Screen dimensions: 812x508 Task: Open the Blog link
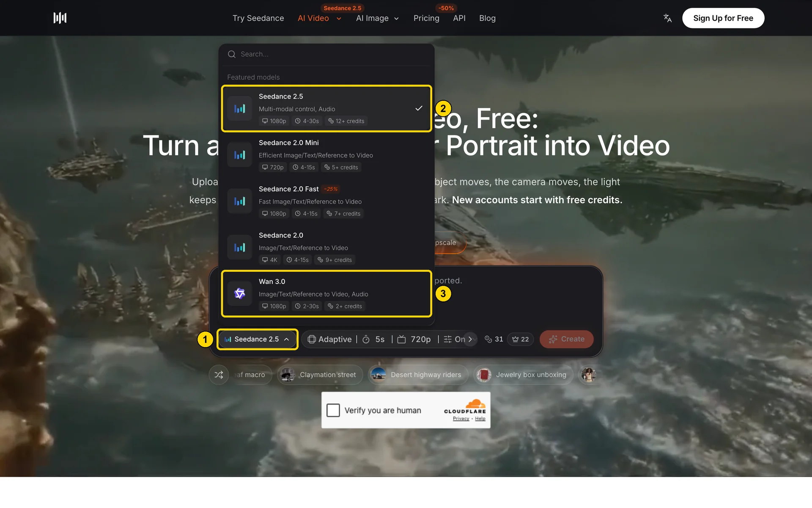coord(487,18)
